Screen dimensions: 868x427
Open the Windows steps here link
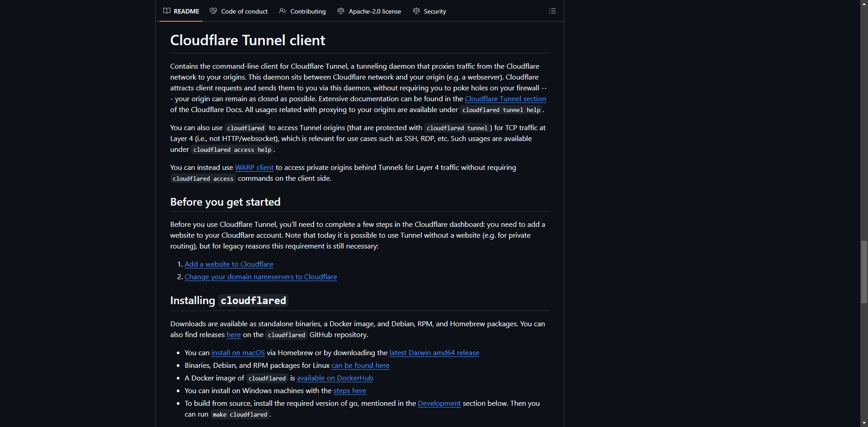click(349, 390)
